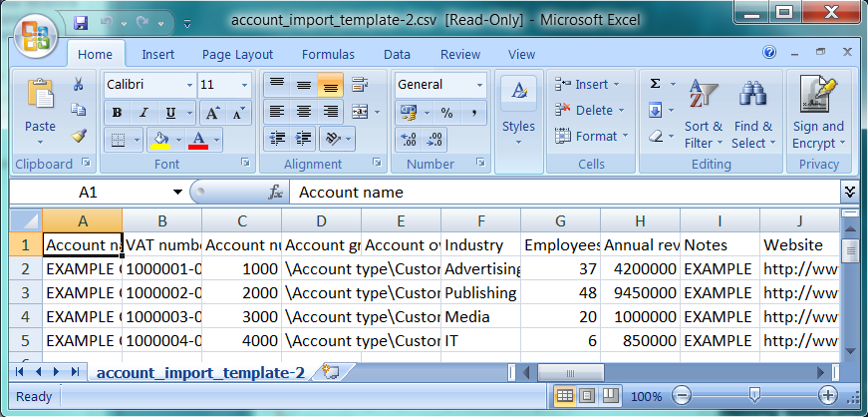The image size is (868, 417).
Task: Toggle Bottom Align (highlighted) button
Action: (330, 85)
